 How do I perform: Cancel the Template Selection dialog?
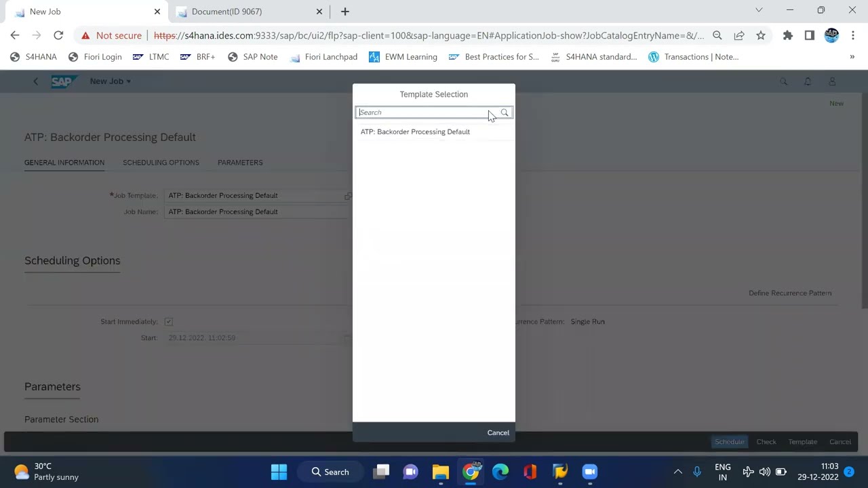coord(498,432)
